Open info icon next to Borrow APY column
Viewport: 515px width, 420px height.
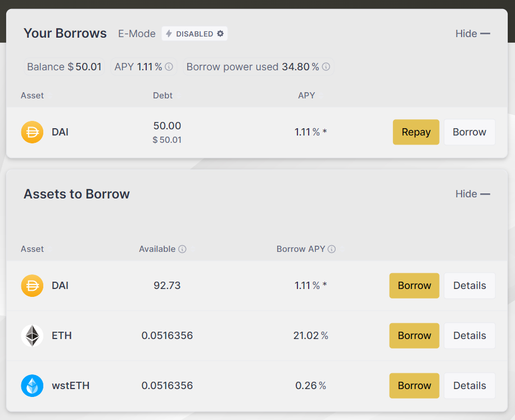[x=332, y=249]
